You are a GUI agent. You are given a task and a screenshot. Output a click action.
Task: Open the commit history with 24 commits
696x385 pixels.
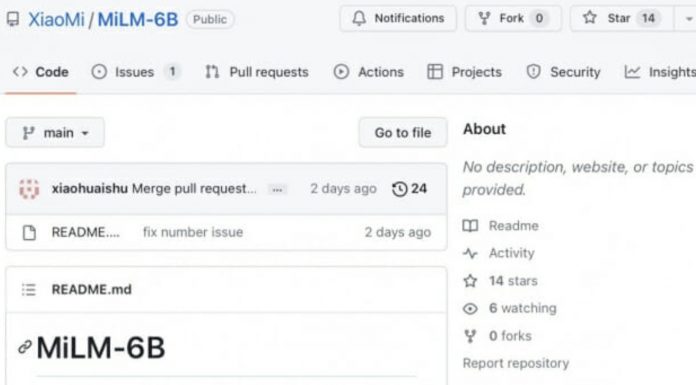(409, 189)
